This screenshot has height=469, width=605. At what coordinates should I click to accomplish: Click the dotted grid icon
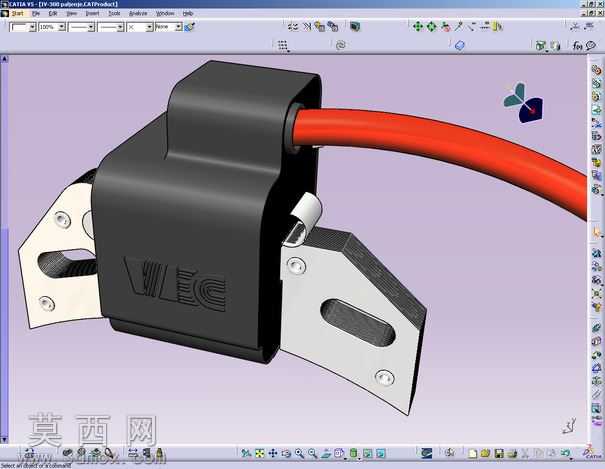coord(283,46)
